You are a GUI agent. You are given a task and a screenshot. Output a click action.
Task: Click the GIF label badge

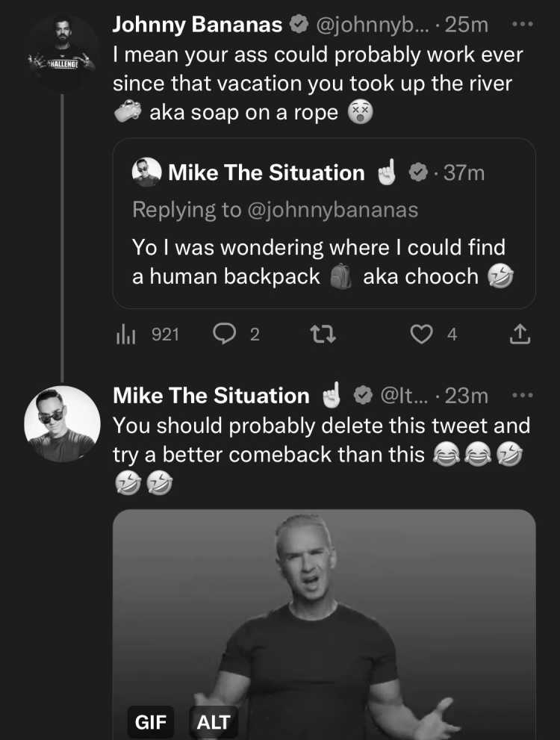coord(151,721)
